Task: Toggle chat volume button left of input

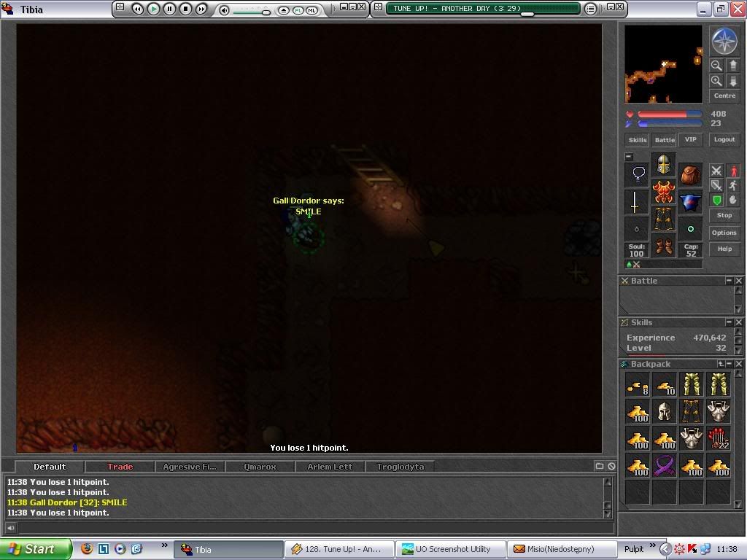Action: [x=10, y=528]
